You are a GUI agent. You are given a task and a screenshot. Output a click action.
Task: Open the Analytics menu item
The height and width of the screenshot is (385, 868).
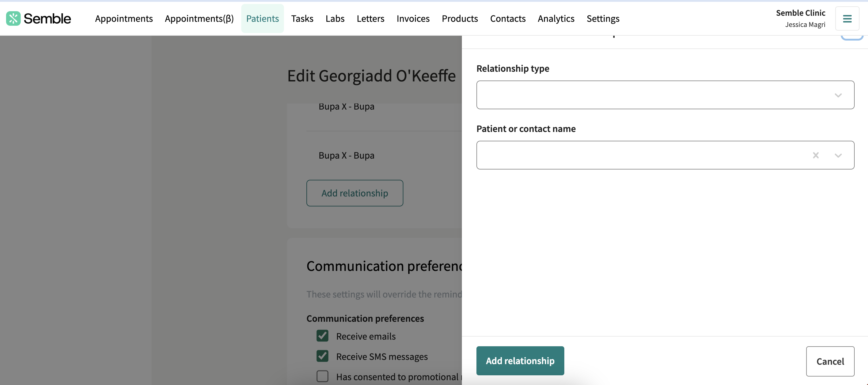[556, 18]
